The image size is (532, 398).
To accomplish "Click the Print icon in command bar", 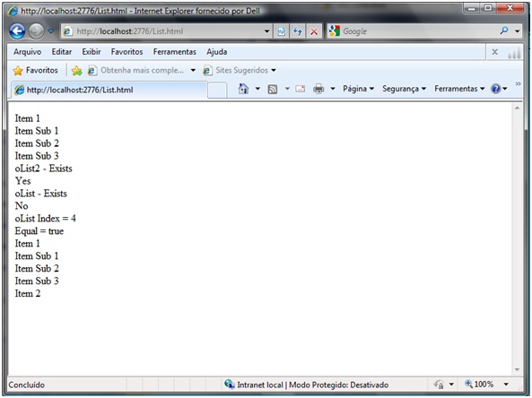I will pos(318,89).
